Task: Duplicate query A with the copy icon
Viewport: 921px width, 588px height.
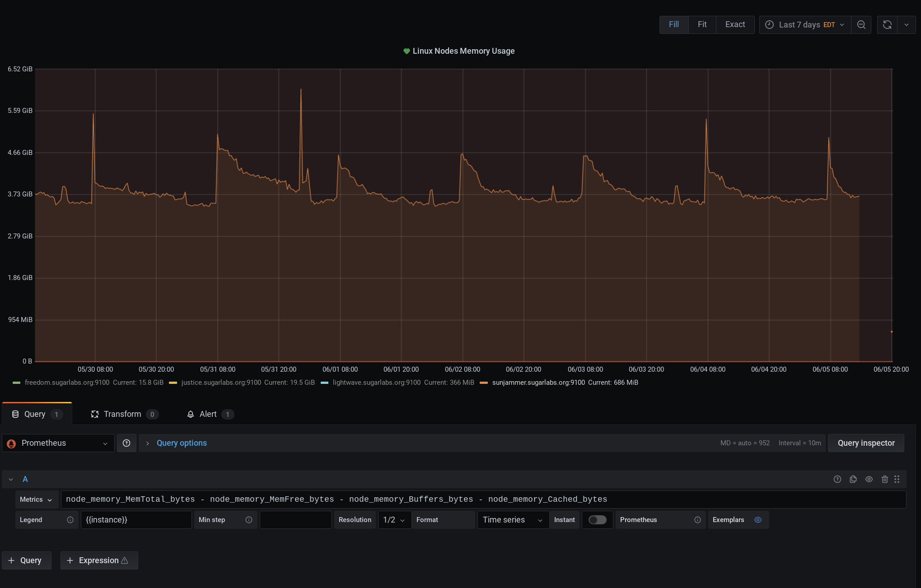Action: click(853, 479)
